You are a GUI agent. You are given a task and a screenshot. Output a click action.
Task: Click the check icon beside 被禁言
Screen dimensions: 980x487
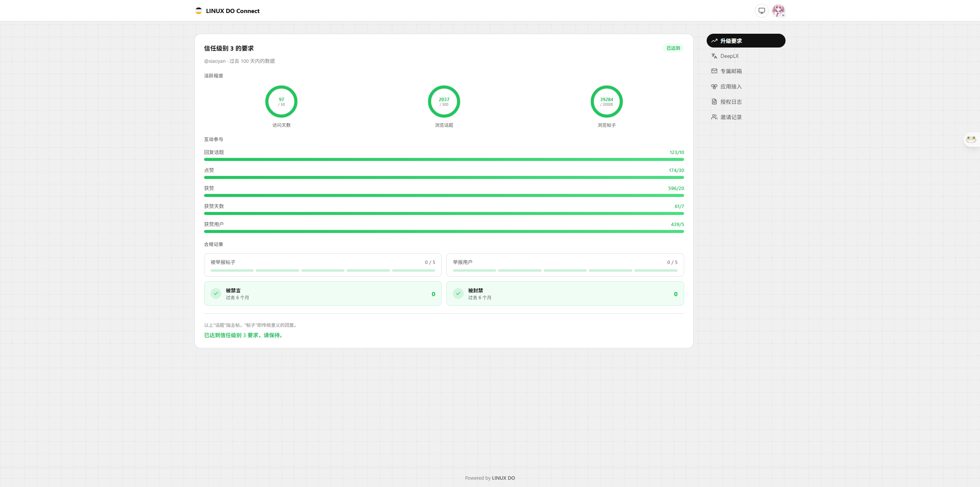[216, 294]
